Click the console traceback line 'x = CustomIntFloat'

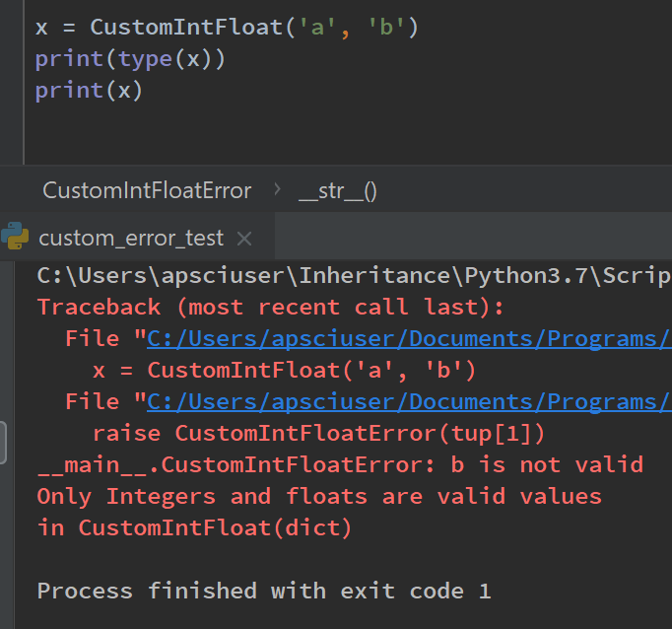[284, 371]
